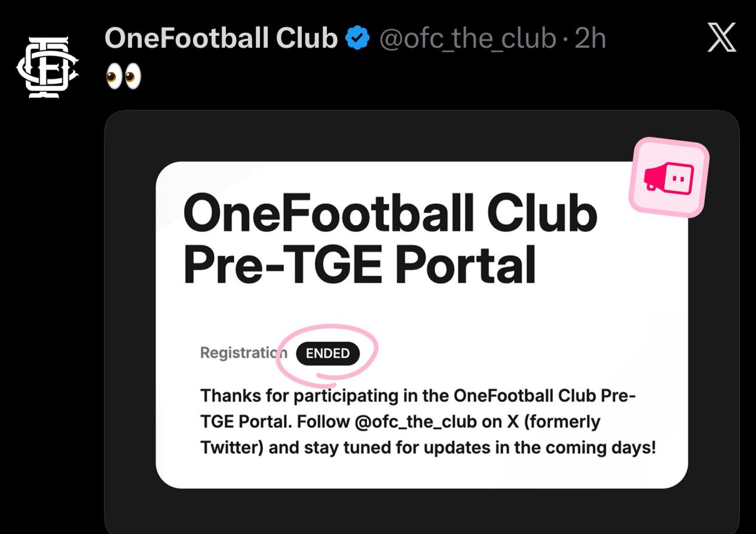Open the OneFootball Club profile avatar

tap(47, 66)
